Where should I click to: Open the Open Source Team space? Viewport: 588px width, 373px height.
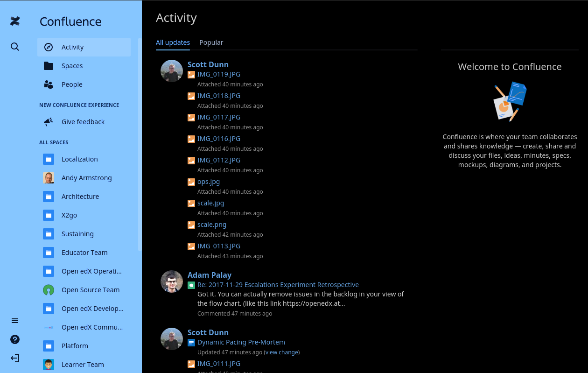click(84, 290)
